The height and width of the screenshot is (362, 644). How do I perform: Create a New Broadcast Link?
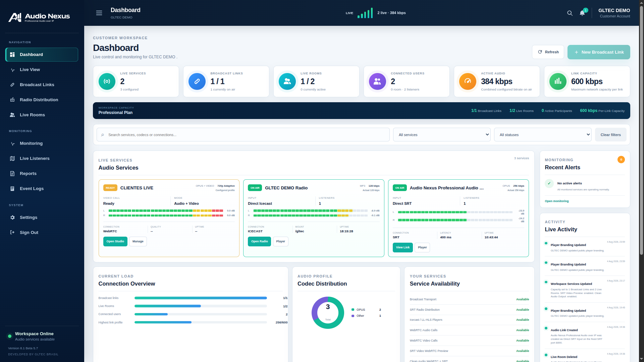coord(599,52)
